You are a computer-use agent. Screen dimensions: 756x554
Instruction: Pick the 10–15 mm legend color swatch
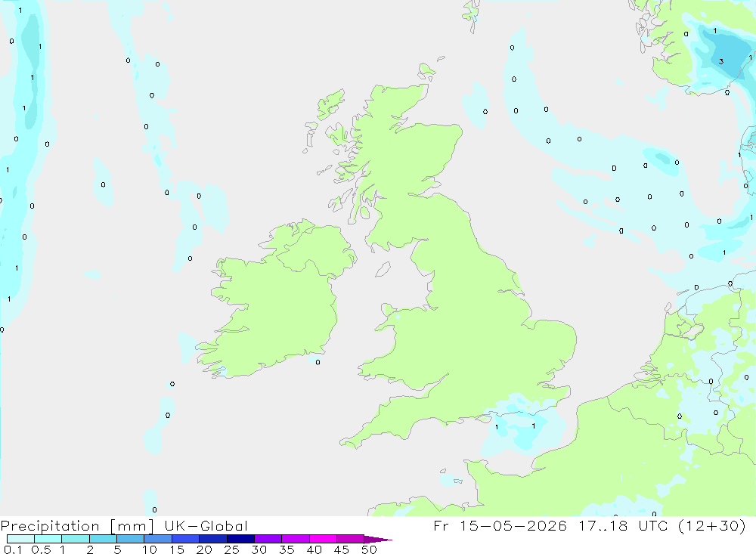158,539
